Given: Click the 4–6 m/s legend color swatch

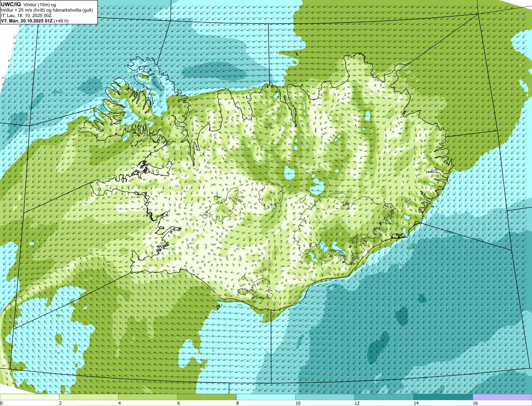Looking at the screenshot, I should (x=148, y=397).
